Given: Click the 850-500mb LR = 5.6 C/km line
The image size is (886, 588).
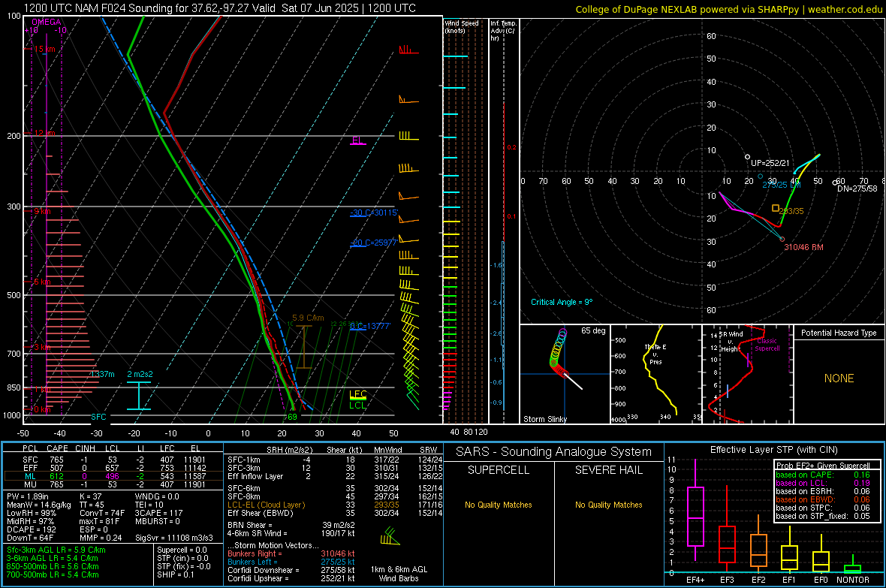Looking at the screenshot, I should (53, 566).
